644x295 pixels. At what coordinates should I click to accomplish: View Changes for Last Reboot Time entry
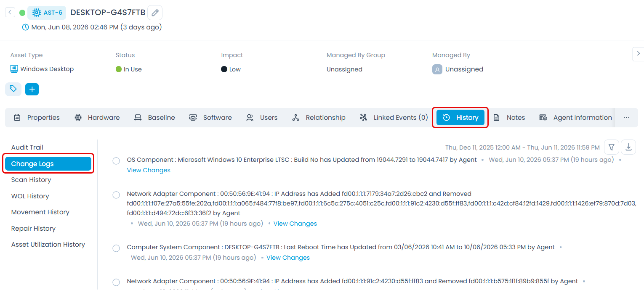[288, 258]
